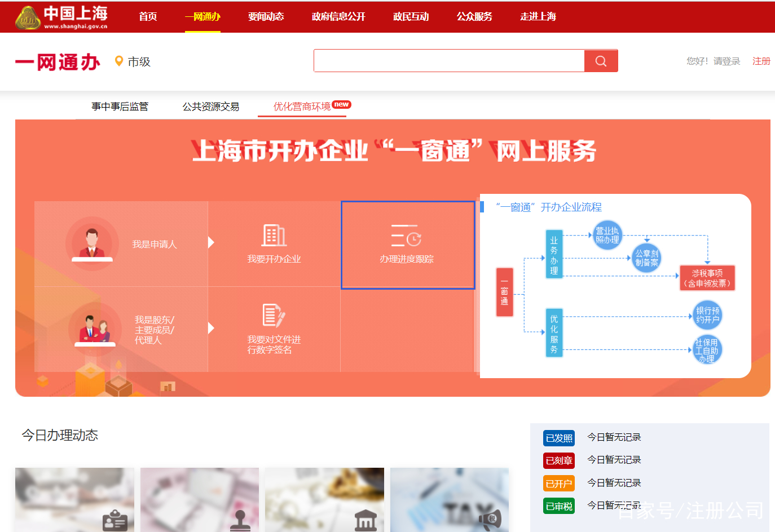This screenshot has height=532, width=775.
Task: Click the 注册 registration link
Action: pyautogui.click(x=761, y=60)
